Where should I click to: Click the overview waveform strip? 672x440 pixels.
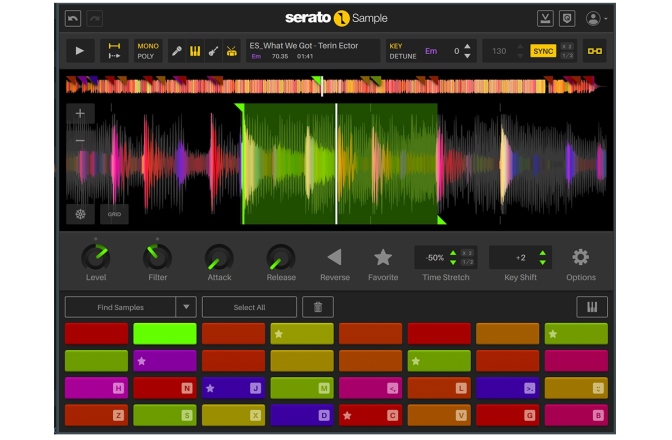pos(334,86)
